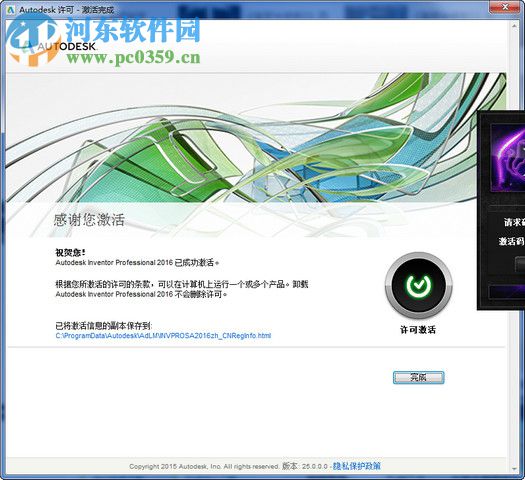Click the copyright 2015 Autodesk footer text
The image size is (525, 480).
[204, 466]
